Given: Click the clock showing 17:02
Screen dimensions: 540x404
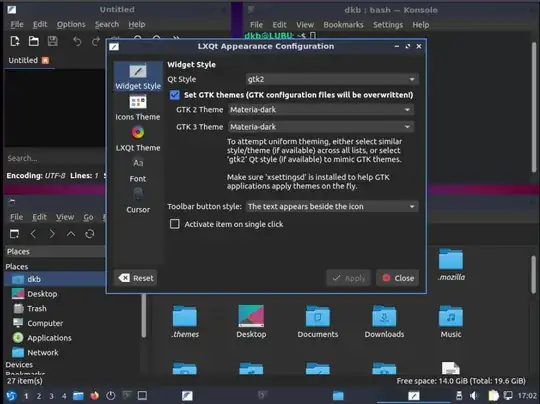Looking at the screenshot, I should point(527,396).
